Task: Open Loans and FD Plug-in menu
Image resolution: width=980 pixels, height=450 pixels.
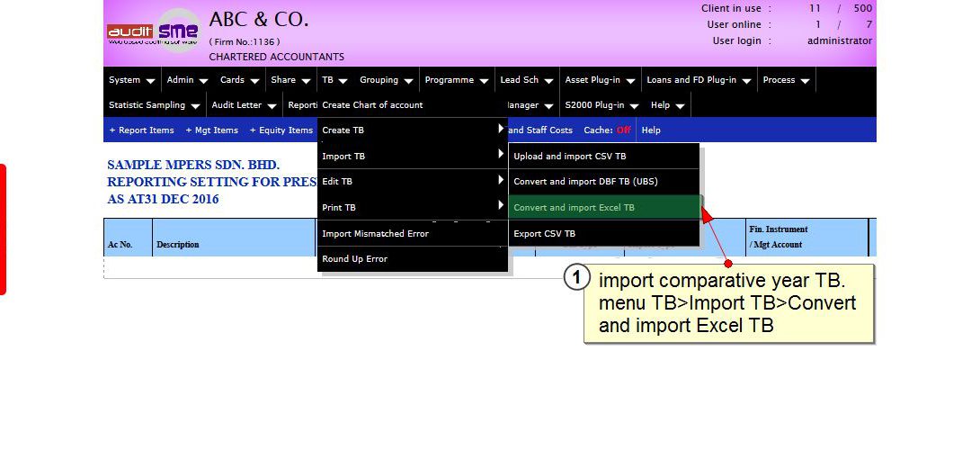Action: (x=698, y=80)
